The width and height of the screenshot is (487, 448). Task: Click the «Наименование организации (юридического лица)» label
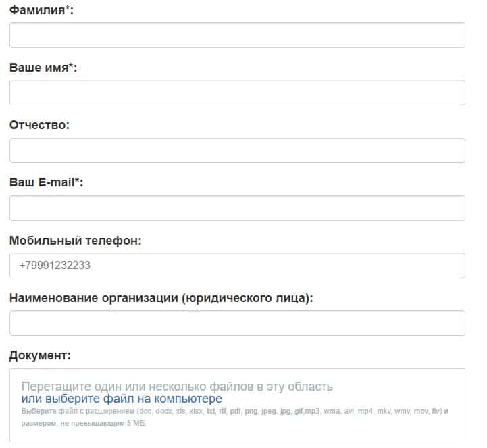(x=161, y=298)
